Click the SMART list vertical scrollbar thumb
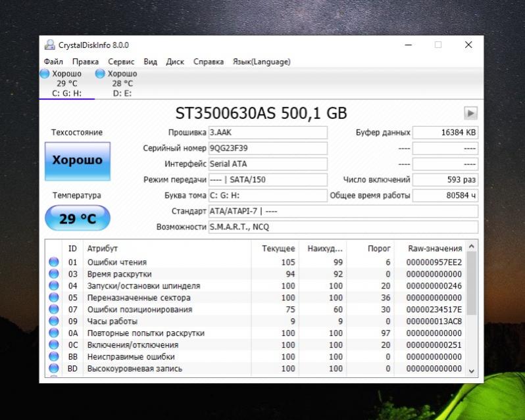The image size is (525, 420). (x=472, y=283)
